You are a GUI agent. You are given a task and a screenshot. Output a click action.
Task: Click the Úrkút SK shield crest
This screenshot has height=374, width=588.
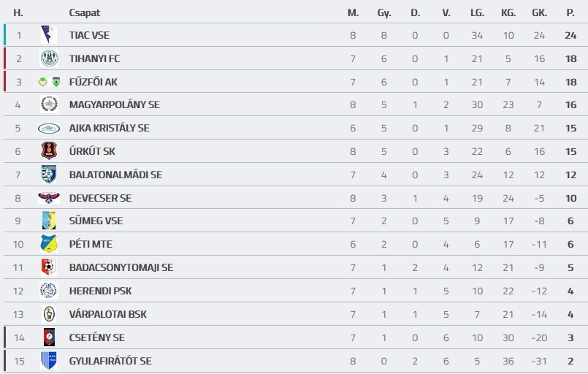tap(48, 151)
